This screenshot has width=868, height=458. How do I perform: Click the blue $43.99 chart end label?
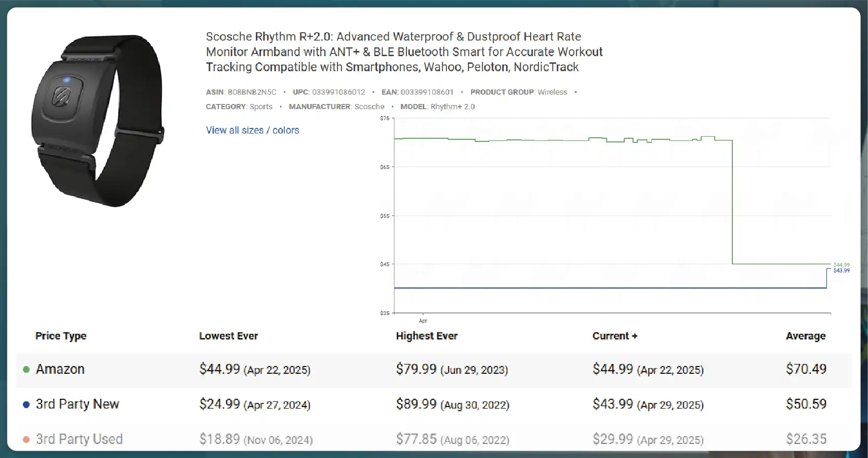pyautogui.click(x=841, y=271)
